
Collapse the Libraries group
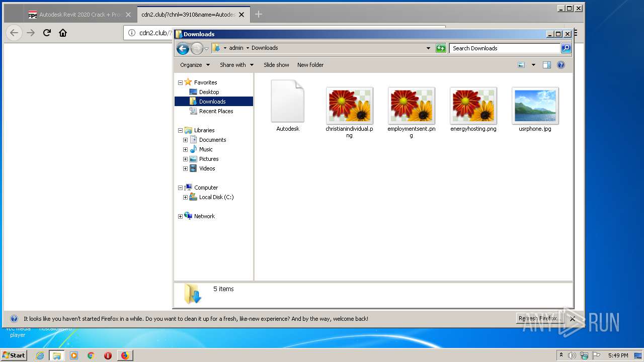pyautogui.click(x=180, y=130)
